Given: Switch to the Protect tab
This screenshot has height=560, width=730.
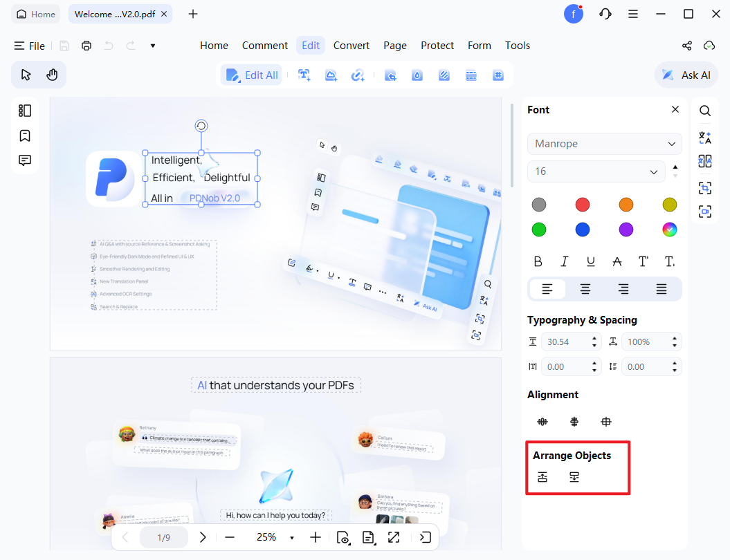Looking at the screenshot, I should [437, 46].
